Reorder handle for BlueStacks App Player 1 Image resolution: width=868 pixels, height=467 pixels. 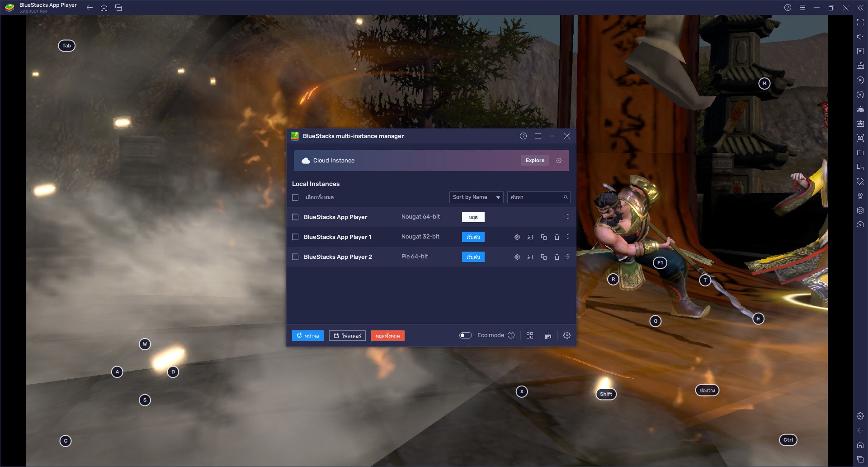click(x=568, y=237)
